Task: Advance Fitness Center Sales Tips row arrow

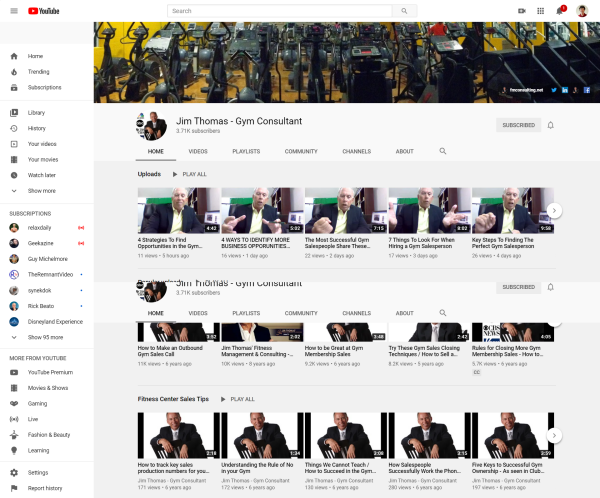Action: click(554, 435)
